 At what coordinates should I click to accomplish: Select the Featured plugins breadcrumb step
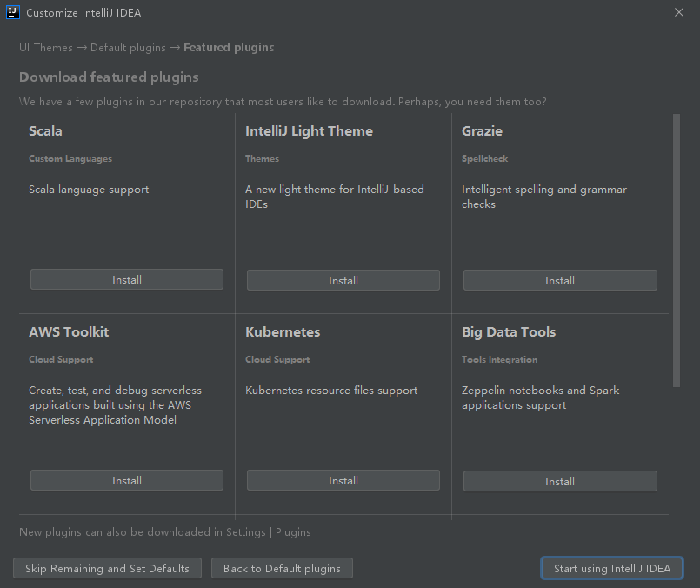click(x=229, y=48)
